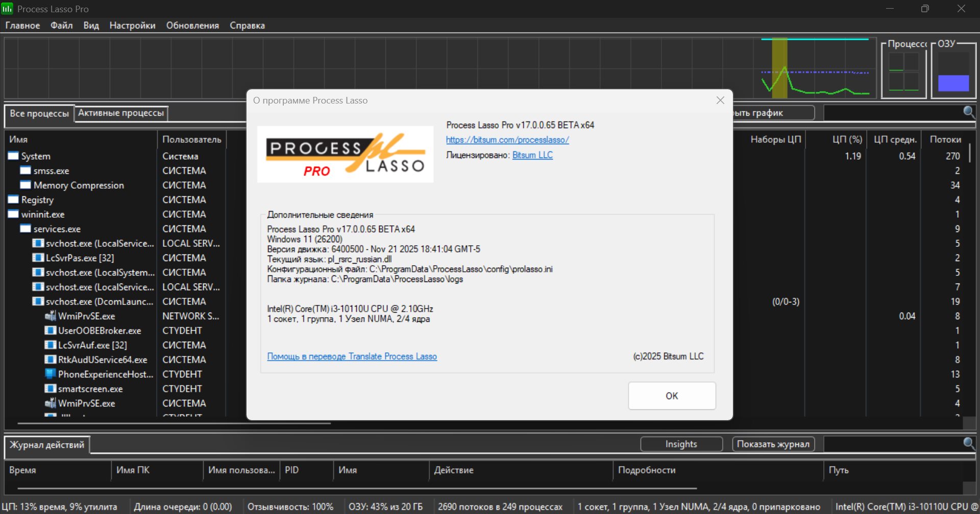Click the first WmiPrvSE.exe process icon
The image size is (980, 514).
pos(50,316)
